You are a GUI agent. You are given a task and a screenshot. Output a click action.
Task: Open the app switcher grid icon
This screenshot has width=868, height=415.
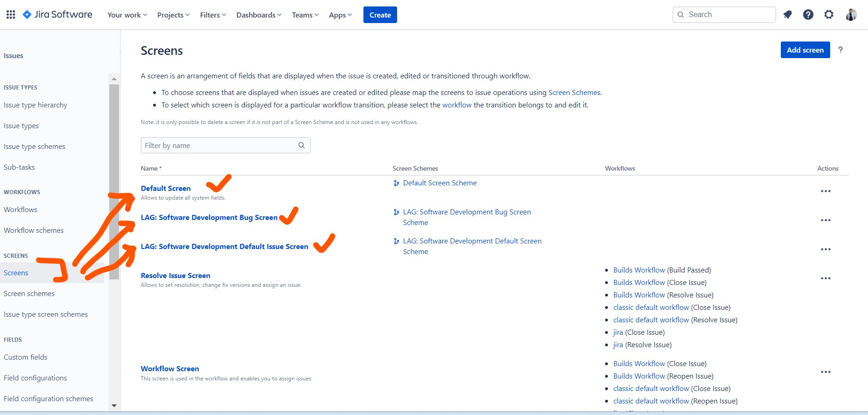[x=11, y=15]
